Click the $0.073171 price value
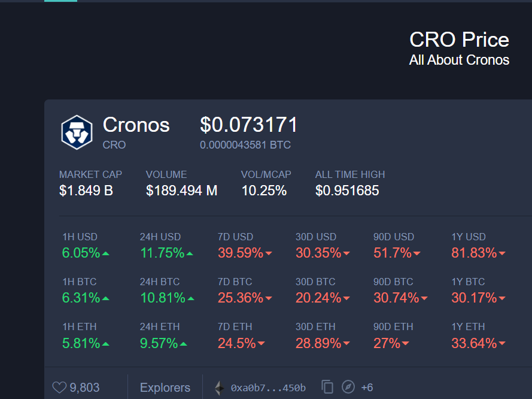Screen dimensions: 532x399 pos(249,125)
